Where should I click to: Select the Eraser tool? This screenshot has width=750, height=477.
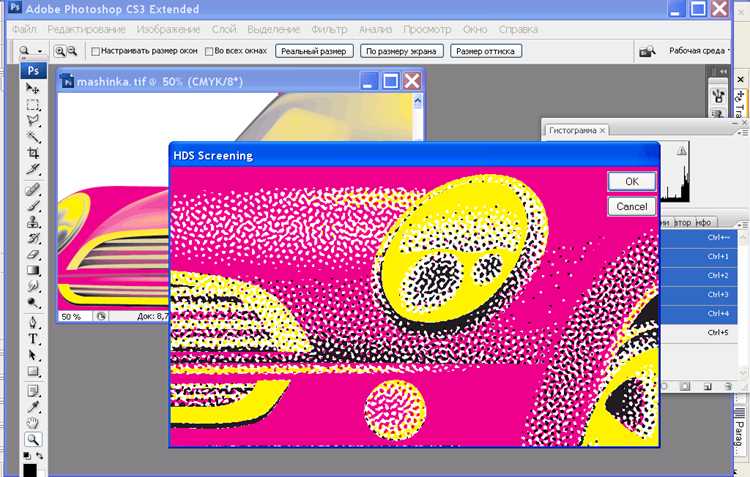point(33,255)
